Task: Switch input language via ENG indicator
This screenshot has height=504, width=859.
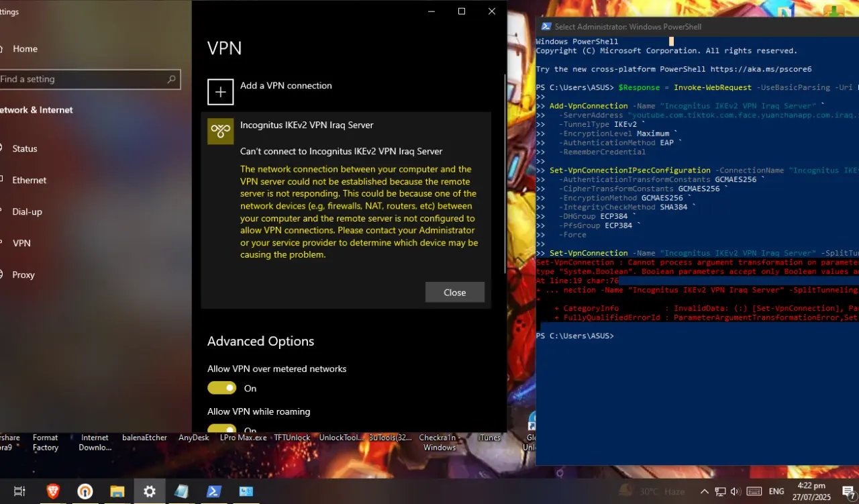Action: pos(776,491)
